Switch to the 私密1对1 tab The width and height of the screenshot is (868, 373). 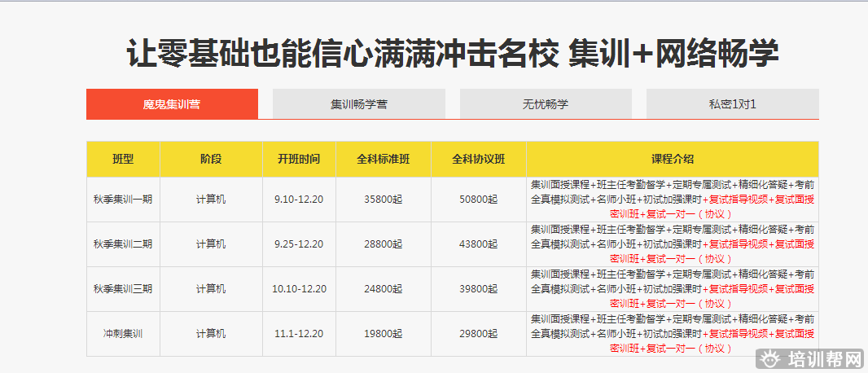click(732, 104)
